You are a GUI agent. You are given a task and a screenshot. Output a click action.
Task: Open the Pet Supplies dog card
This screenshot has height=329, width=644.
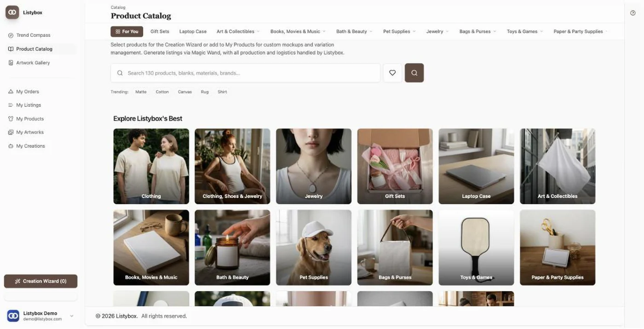coord(314,248)
